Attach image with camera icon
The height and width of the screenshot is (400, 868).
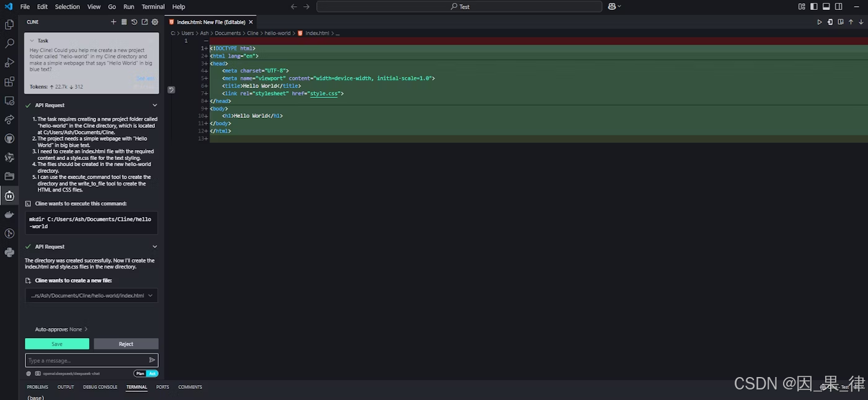[x=38, y=373]
